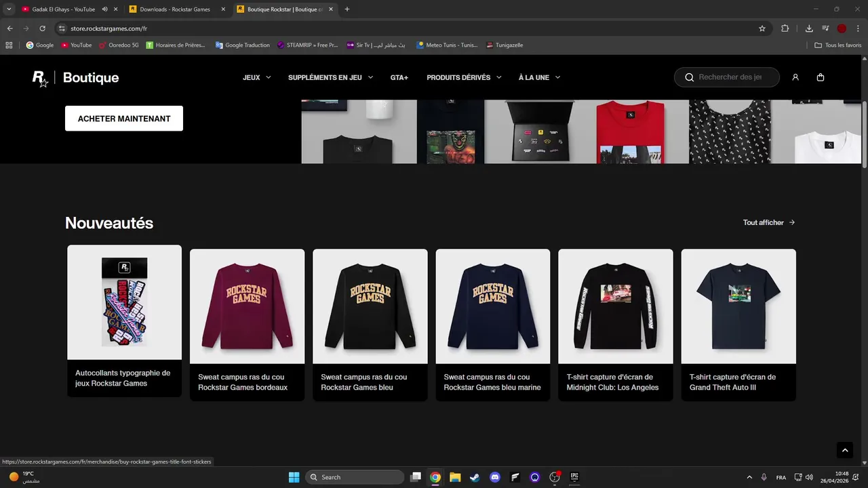Open File Explorer from the taskbar
The height and width of the screenshot is (488, 868).
[455, 477]
